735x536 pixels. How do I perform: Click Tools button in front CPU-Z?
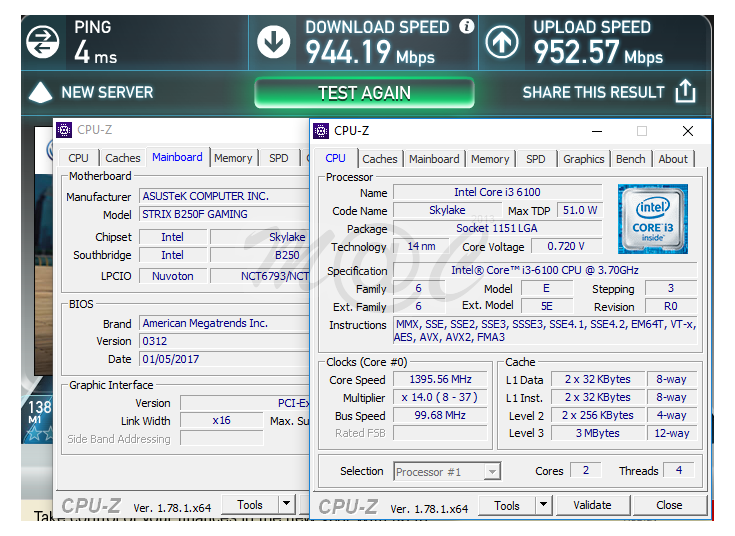(507, 506)
